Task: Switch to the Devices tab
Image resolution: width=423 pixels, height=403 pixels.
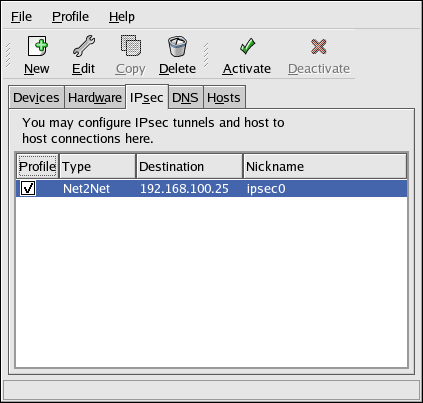Action: (x=36, y=97)
